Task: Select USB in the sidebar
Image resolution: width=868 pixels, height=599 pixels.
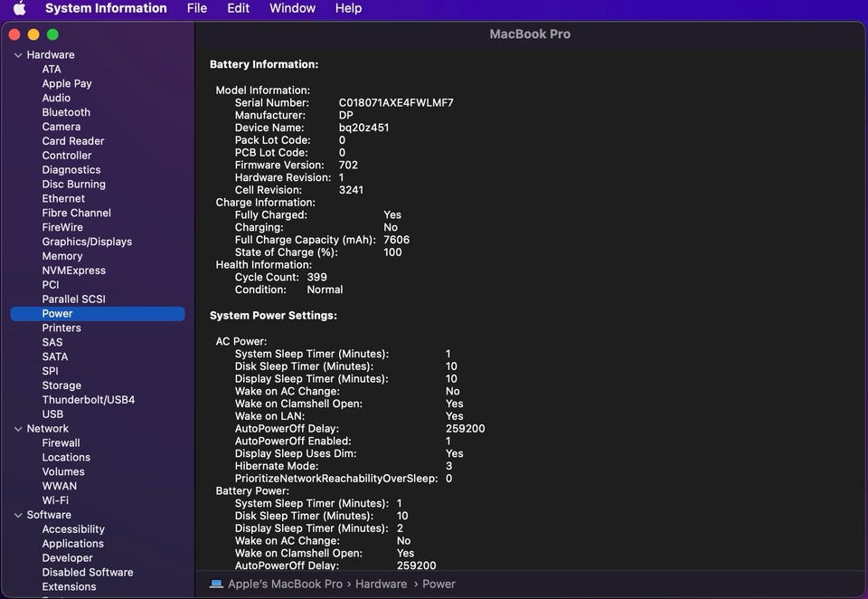Action: pyautogui.click(x=52, y=414)
